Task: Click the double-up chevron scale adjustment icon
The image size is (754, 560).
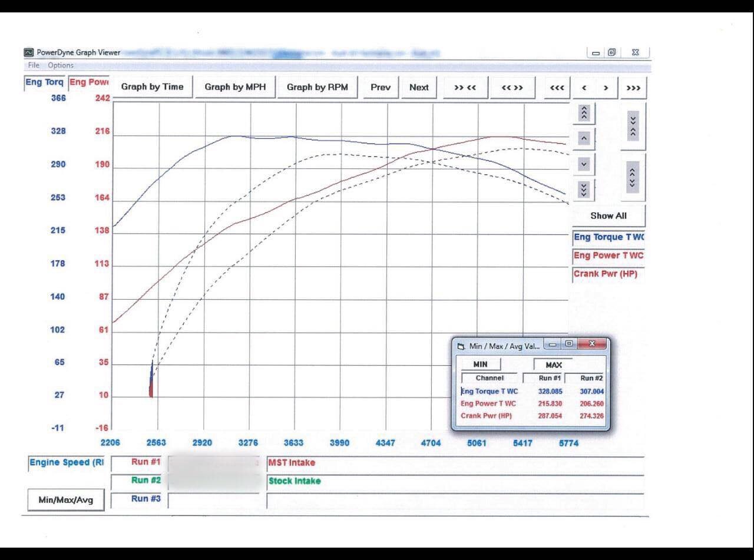Action: [583, 113]
